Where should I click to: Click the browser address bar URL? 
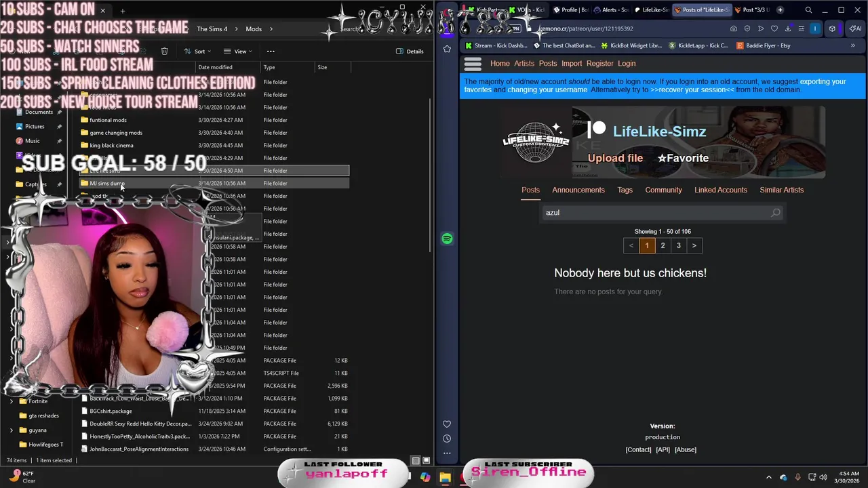coord(586,29)
